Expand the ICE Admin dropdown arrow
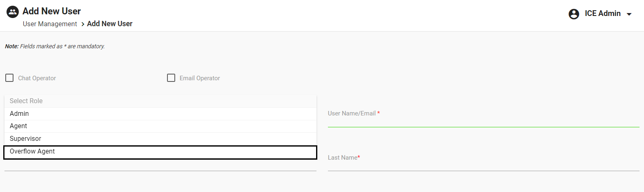This screenshot has height=192, width=644. pos(629,14)
